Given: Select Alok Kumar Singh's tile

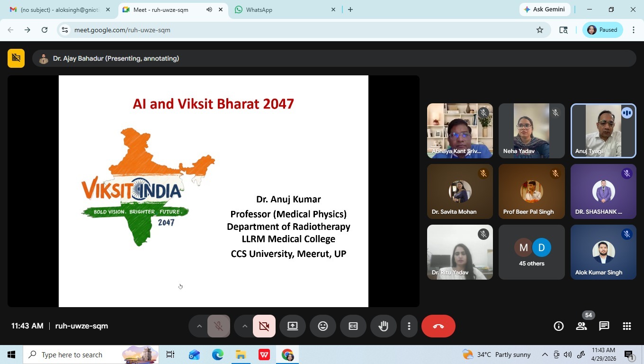Looking at the screenshot, I should 603,252.
